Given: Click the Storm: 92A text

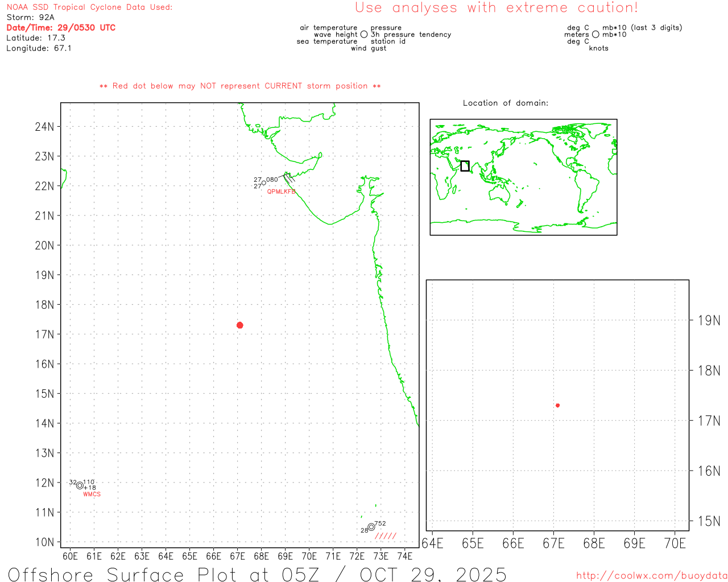Looking at the screenshot, I should pos(30,18).
